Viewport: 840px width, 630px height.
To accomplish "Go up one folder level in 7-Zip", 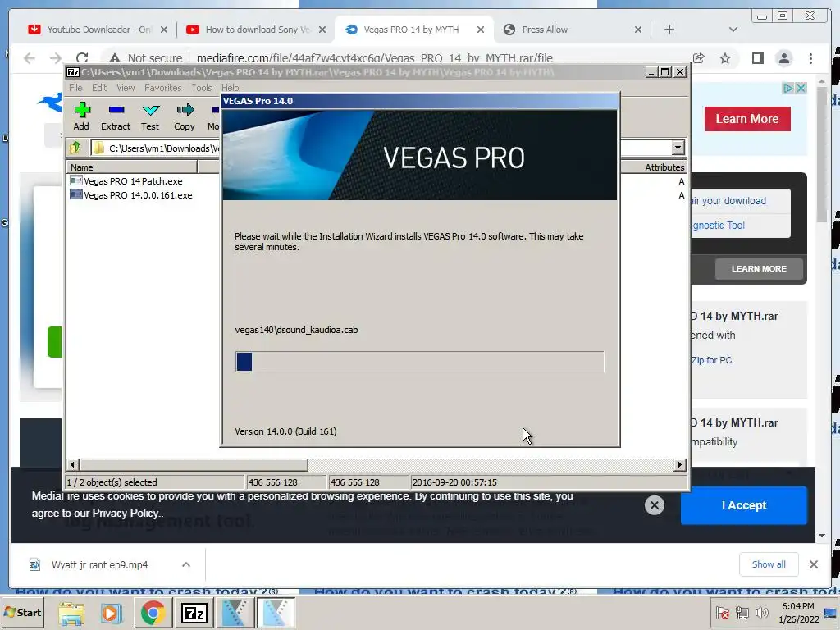I will coord(75,148).
